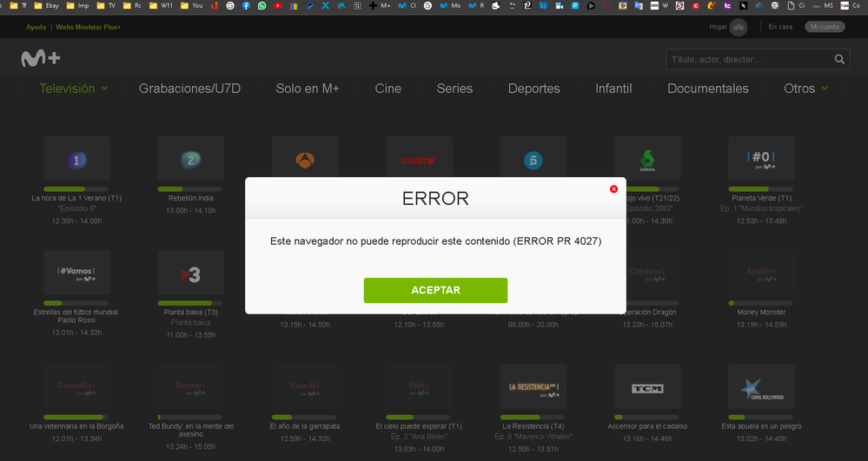Expand the Otros menu
This screenshot has width=868, height=461.
click(805, 89)
